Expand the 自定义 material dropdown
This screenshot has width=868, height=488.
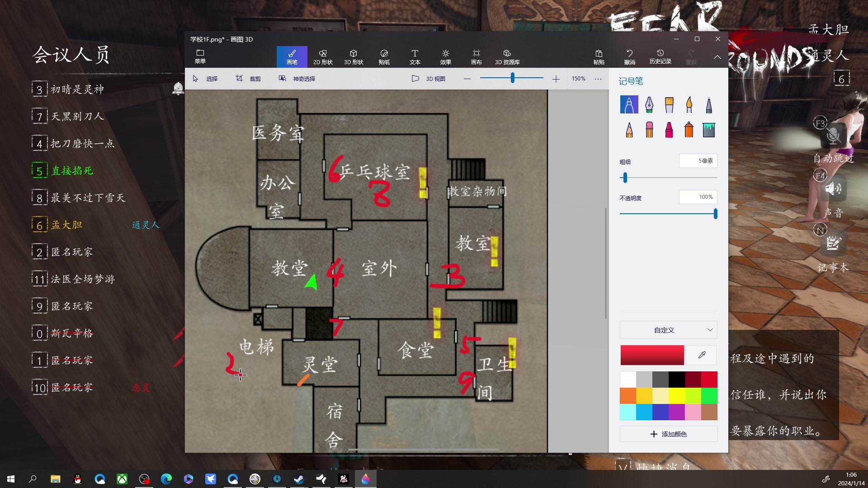[668, 330]
